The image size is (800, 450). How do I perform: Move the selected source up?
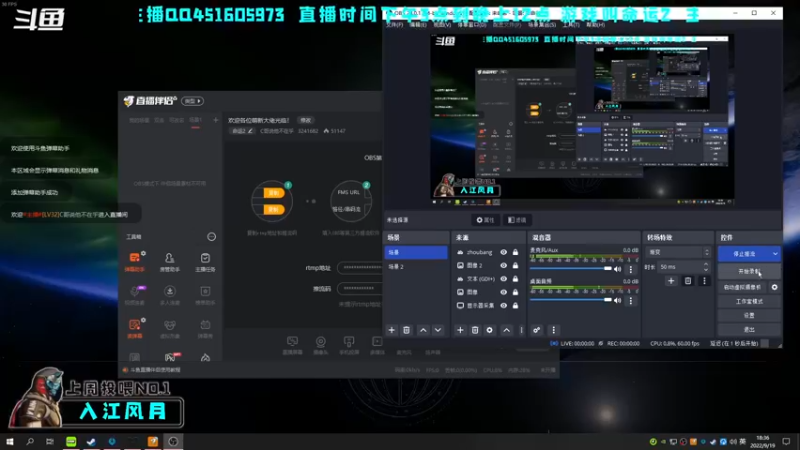[x=506, y=330]
